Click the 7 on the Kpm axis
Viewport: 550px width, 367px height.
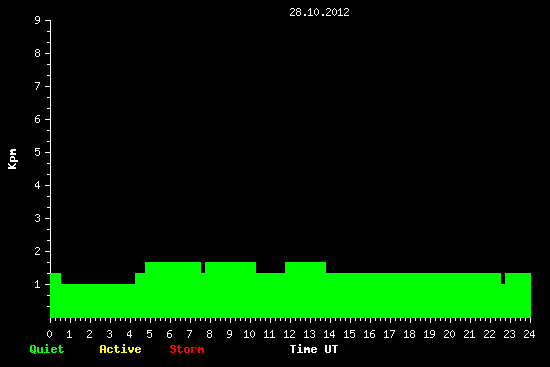coord(38,86)
